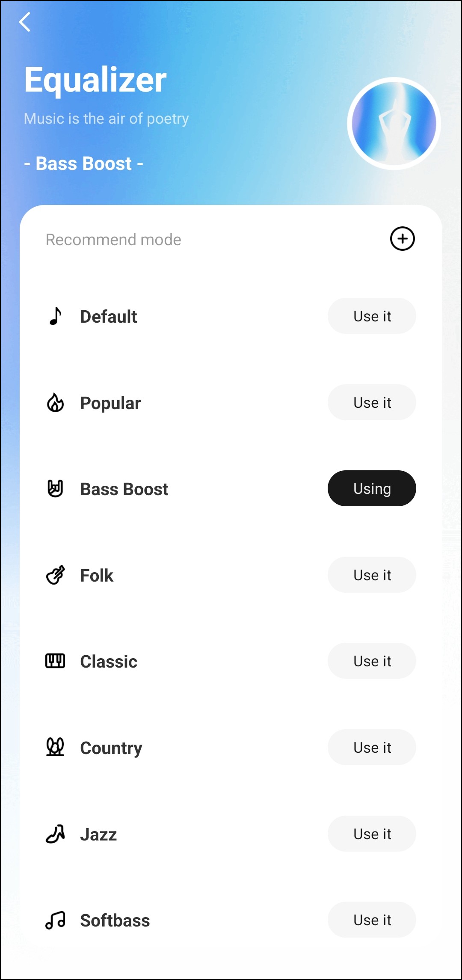Enable the Default equalizer mode
Screen dimensions: 462x980
372,316
